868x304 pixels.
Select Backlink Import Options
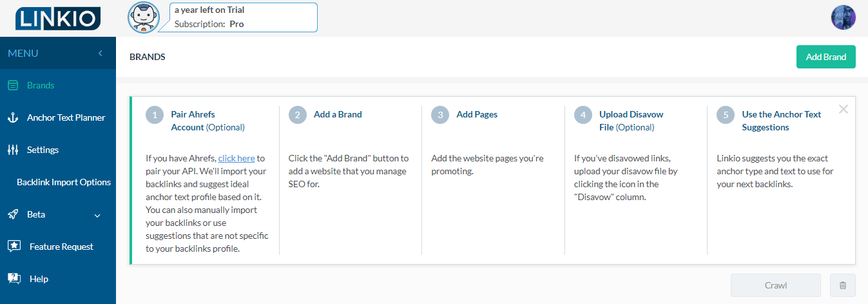coord(64,182)
